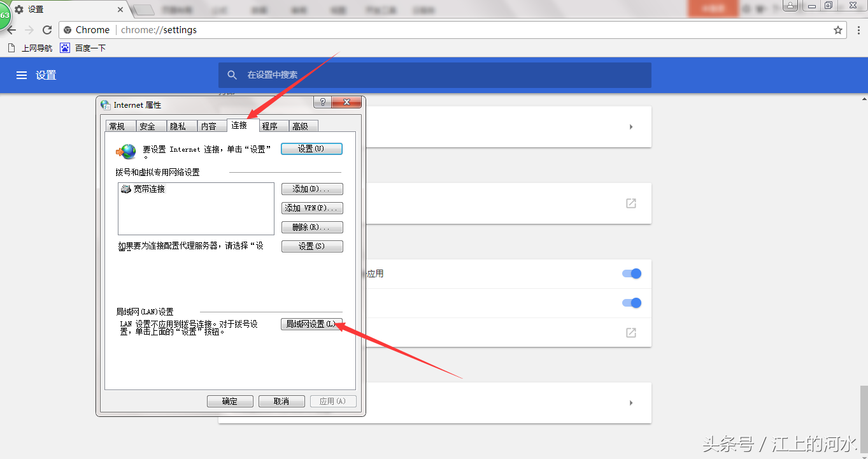Click the Chrome user profile icon
This screenshot has width=868, height=459.
[791, 6]
